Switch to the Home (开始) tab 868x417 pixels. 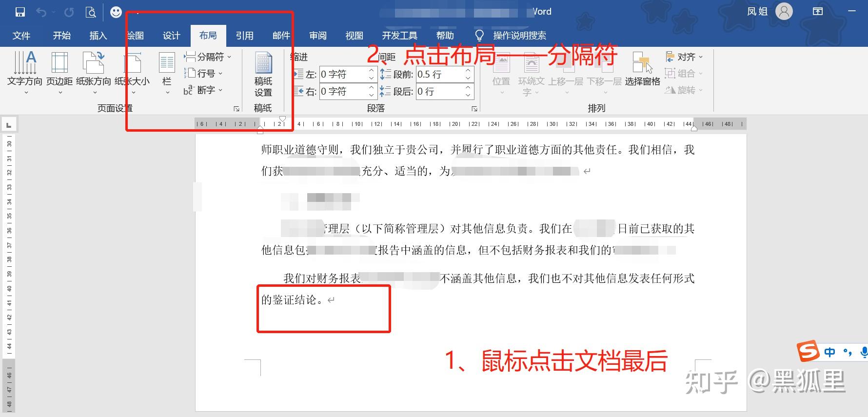(62, 35)
